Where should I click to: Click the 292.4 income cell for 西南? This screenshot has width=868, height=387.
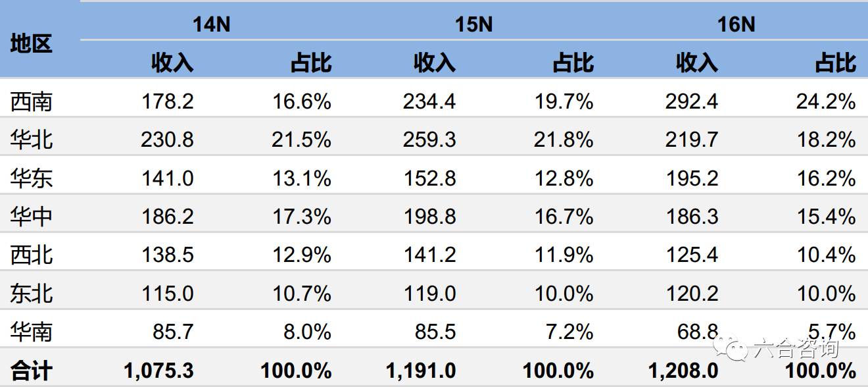click(692, 101)
